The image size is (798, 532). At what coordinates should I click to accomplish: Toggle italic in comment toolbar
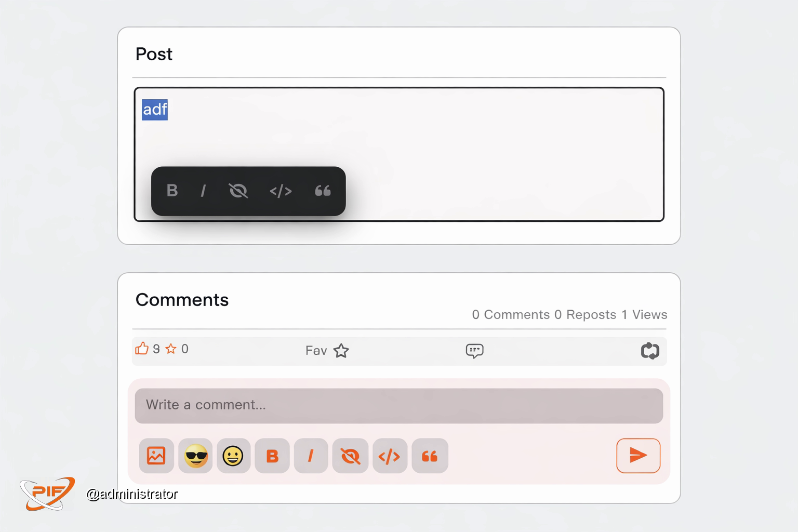pyautogui.click(x=311, y=456)
